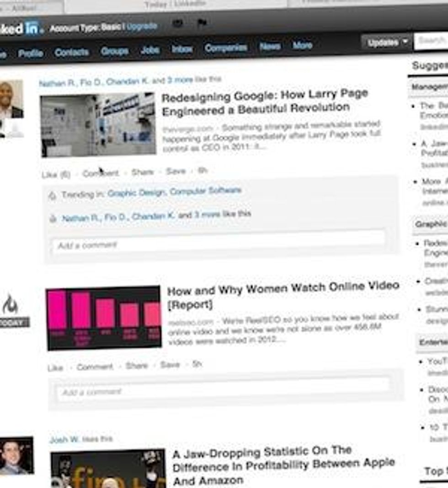Go to the Profile menu
Screen dimensions: 448x488
pyautogui.click(x=31, y=53)
